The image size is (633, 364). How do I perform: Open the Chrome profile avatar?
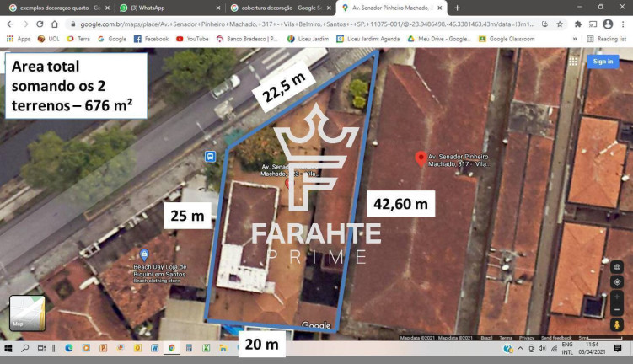pos(608,24)
